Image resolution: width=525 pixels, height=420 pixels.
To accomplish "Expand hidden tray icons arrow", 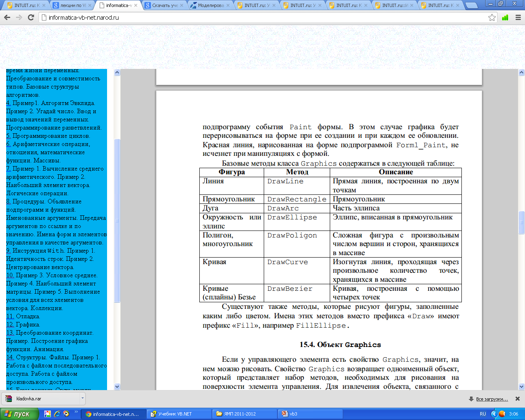I will (494, 414).
